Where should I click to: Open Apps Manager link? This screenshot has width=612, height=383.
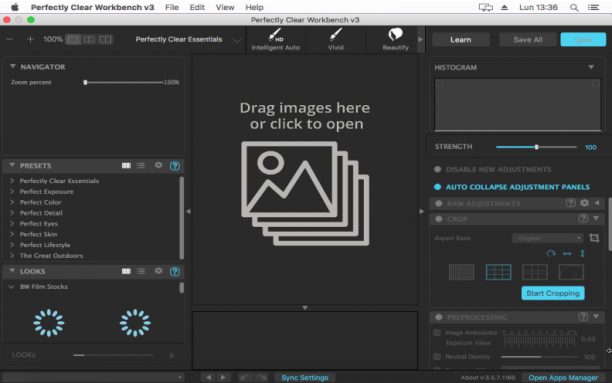563,378
